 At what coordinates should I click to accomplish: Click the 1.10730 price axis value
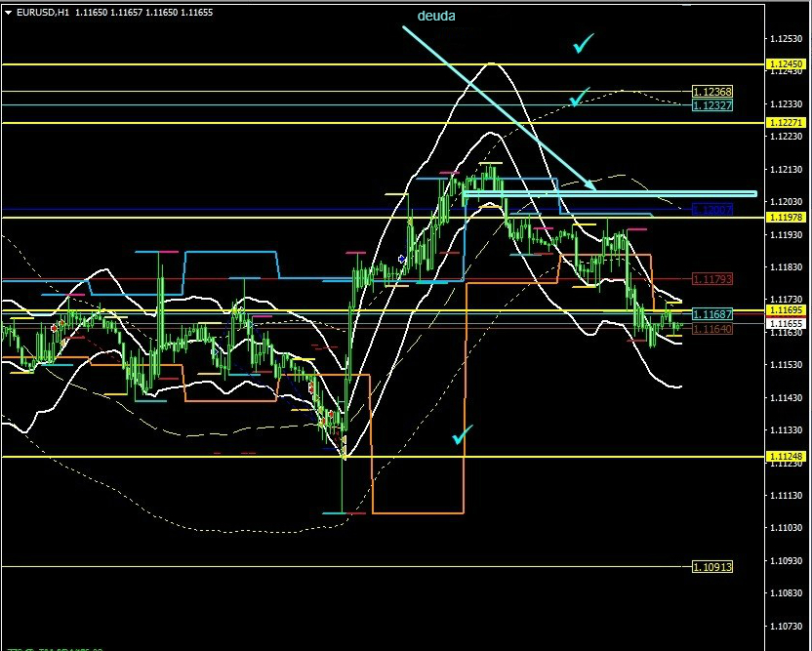click(x=787, y=626)
